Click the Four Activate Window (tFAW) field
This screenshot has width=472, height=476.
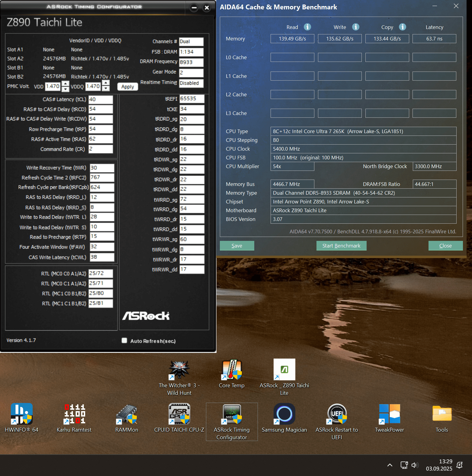(x=102, y=247)
